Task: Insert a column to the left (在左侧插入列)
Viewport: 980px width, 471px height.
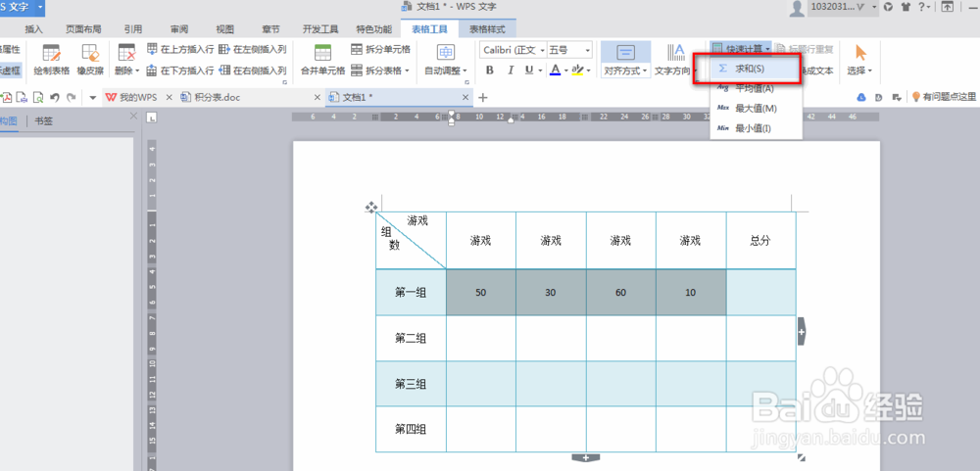Action: click(x=253, y=49)
